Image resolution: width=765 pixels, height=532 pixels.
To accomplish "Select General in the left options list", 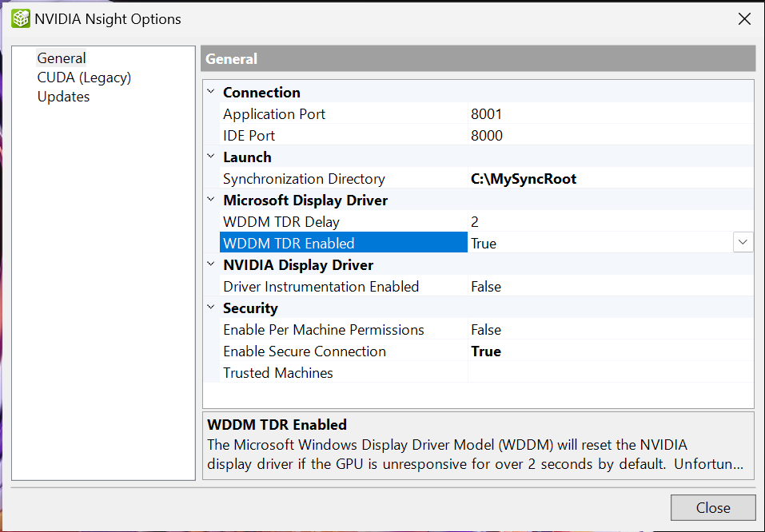I will pos(62,58).
